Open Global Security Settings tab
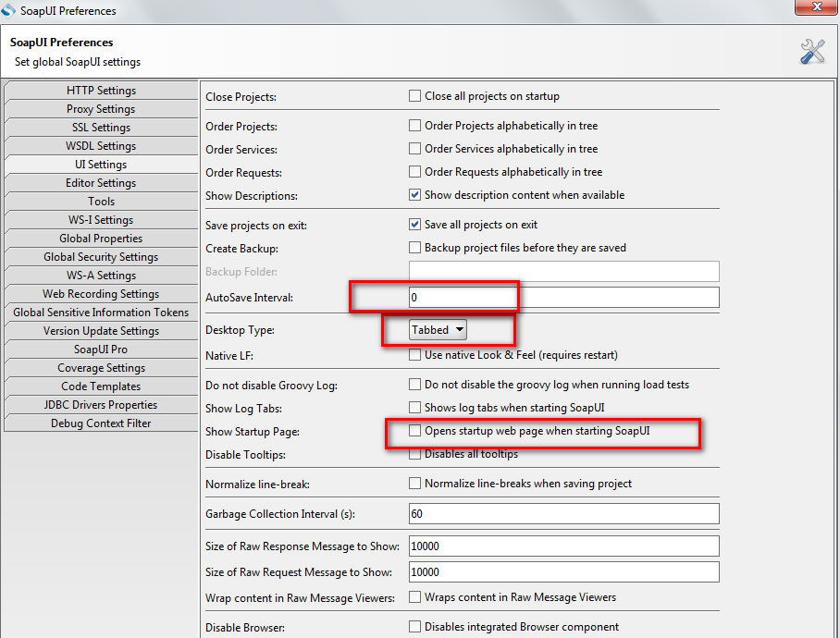The image size is (840, 638). (101, 257)
